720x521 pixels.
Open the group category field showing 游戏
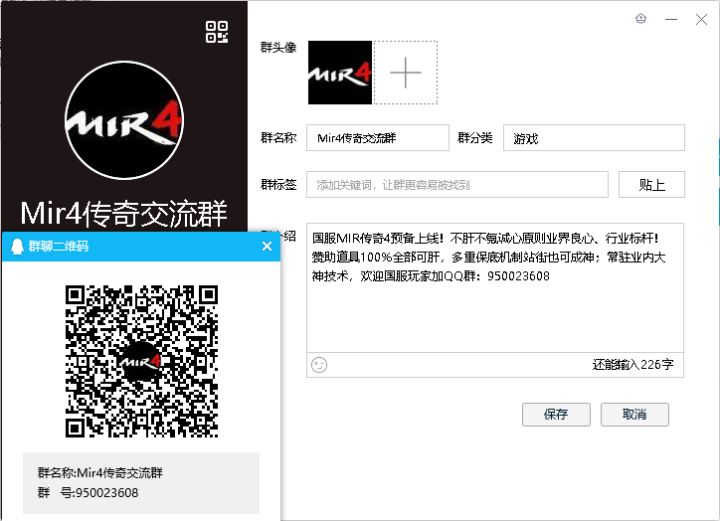[594, 138]
